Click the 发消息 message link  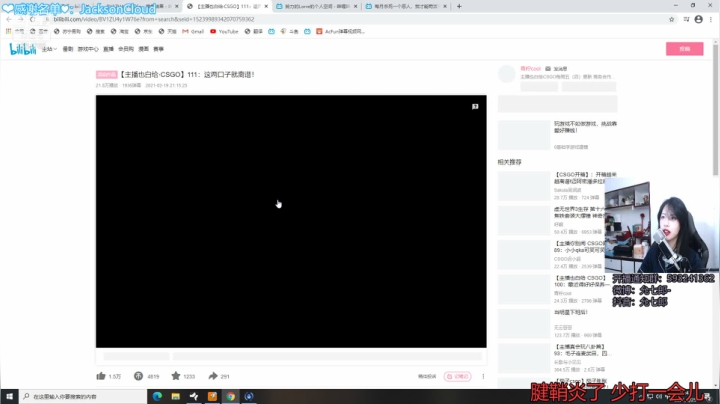coord(556,68)
